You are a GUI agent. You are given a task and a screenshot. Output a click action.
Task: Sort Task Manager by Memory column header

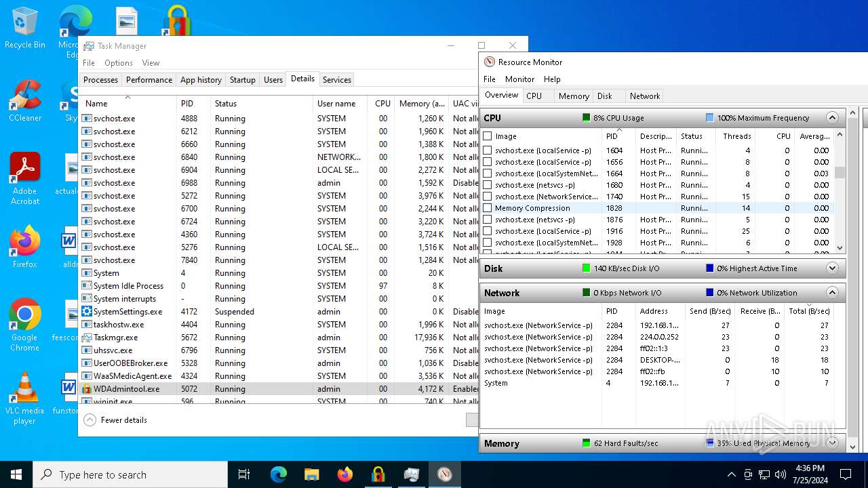(x=422, y=104)
